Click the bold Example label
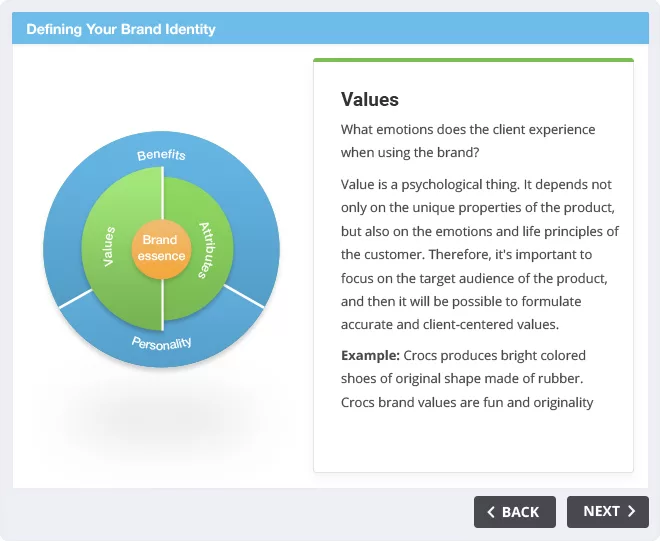Viewport: 660px width, 541px height. point(370,355)
